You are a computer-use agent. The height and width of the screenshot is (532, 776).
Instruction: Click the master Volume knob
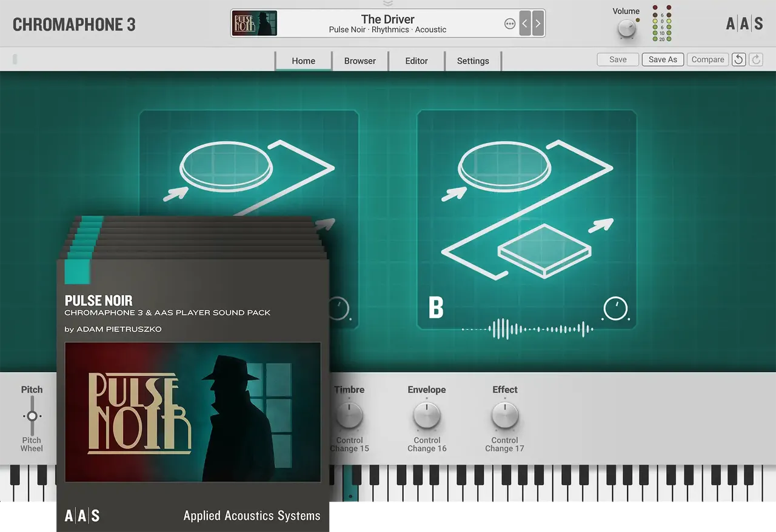626,29
